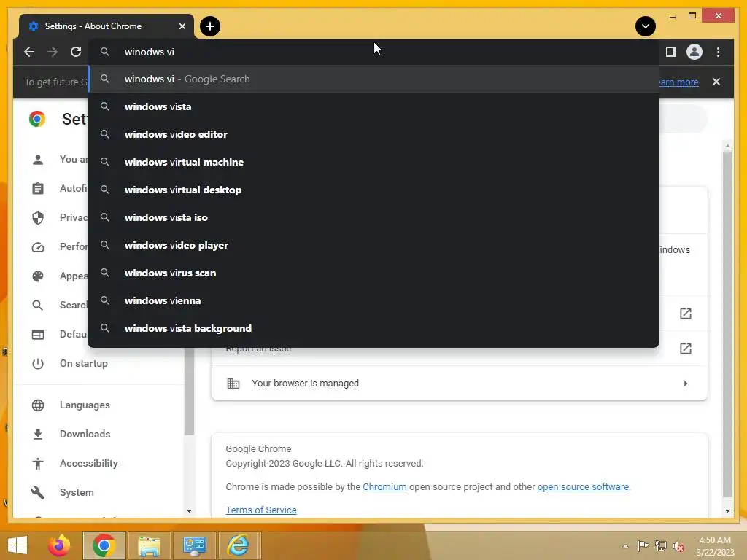Open the Action Center flag tray icon
747x560 pixels.
pyautogui.click(x=643, y=546)
